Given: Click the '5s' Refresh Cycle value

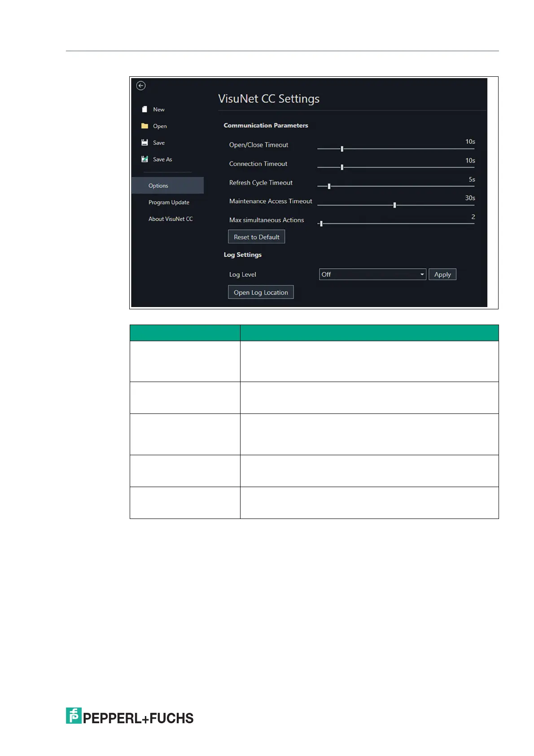Looking at the screenshot, I should (x=472, y=180).
